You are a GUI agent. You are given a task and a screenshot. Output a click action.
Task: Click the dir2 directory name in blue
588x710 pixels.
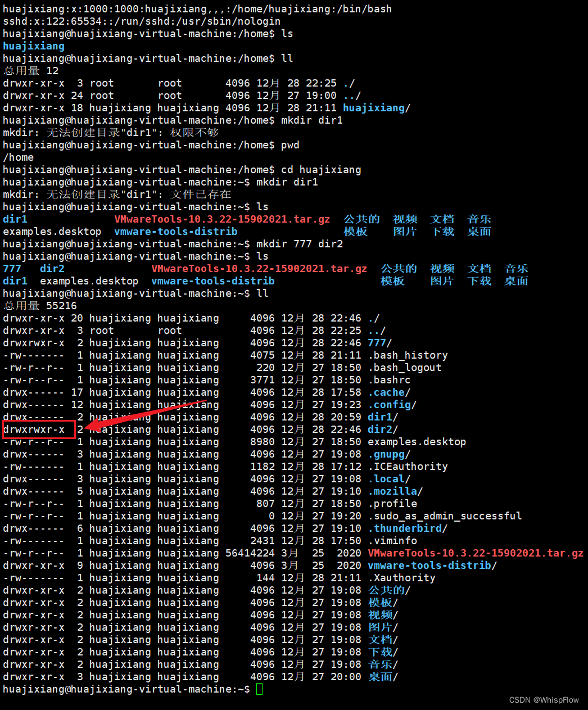click(x=52, y=268)
